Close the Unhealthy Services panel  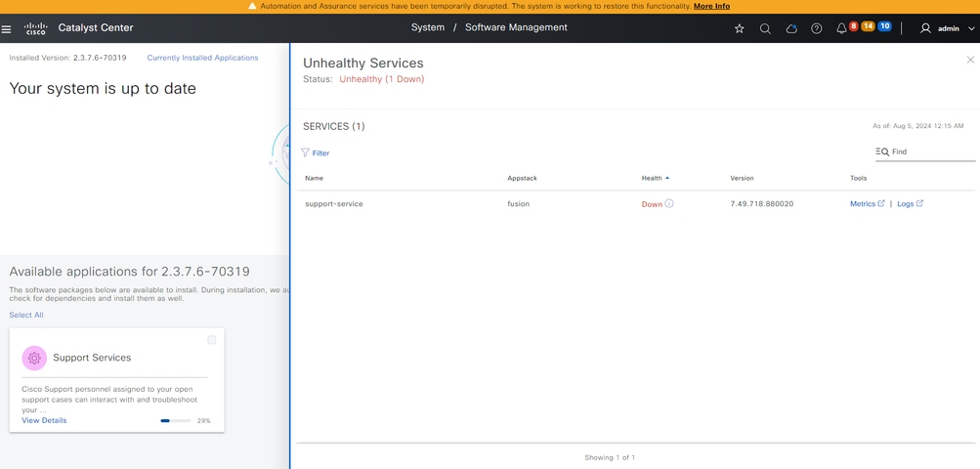pyautogui.click(x=970, y=60)
